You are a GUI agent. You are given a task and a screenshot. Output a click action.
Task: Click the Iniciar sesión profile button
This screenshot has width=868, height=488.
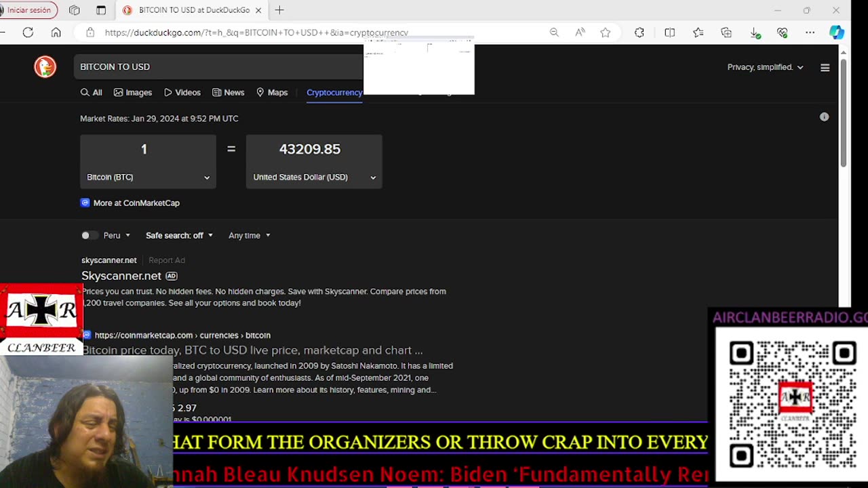pos(28,10)
